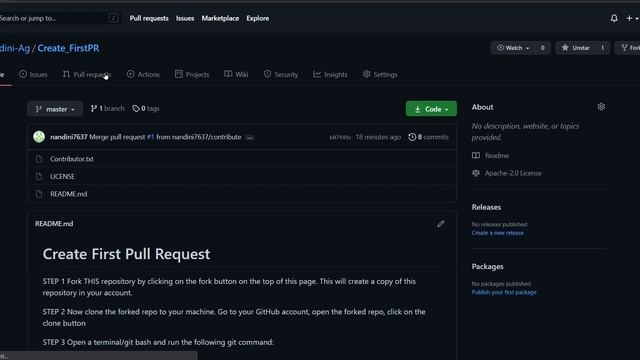640x360 pixels.
Task: Click the commit history clock icon
Action: click(412, 137)
